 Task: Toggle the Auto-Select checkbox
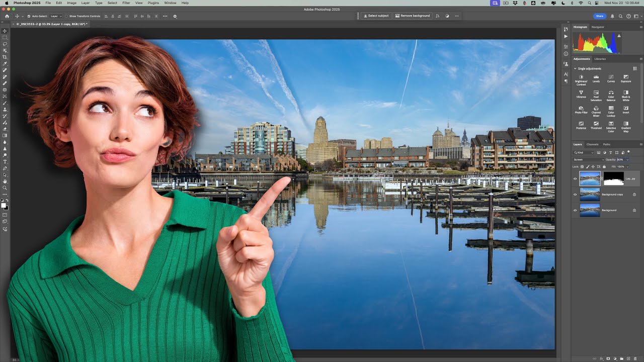(29, 16)
